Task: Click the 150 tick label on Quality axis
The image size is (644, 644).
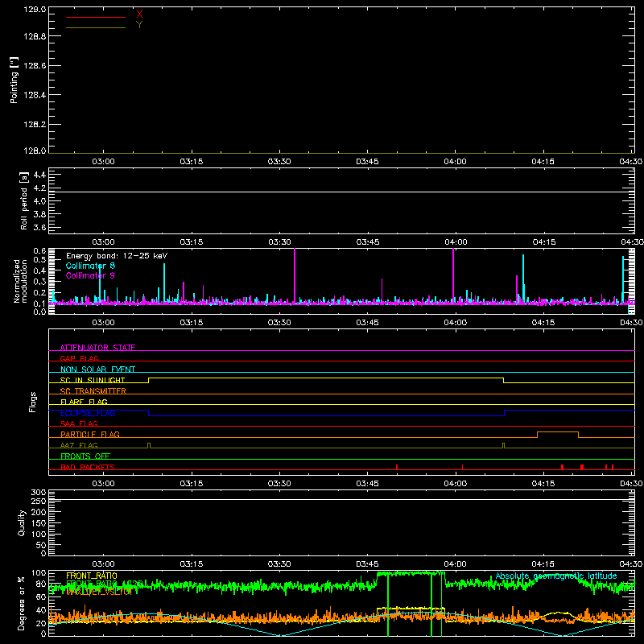Action: (x=38, y=523)
